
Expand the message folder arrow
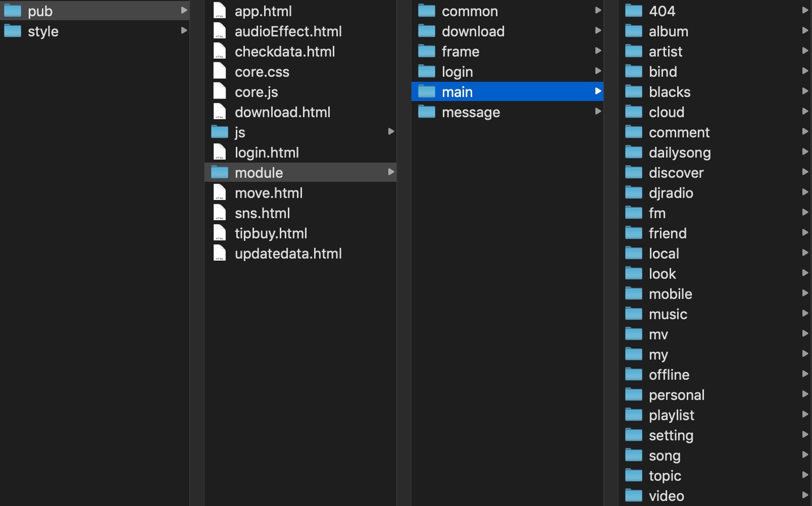click(x=598, y=112)
